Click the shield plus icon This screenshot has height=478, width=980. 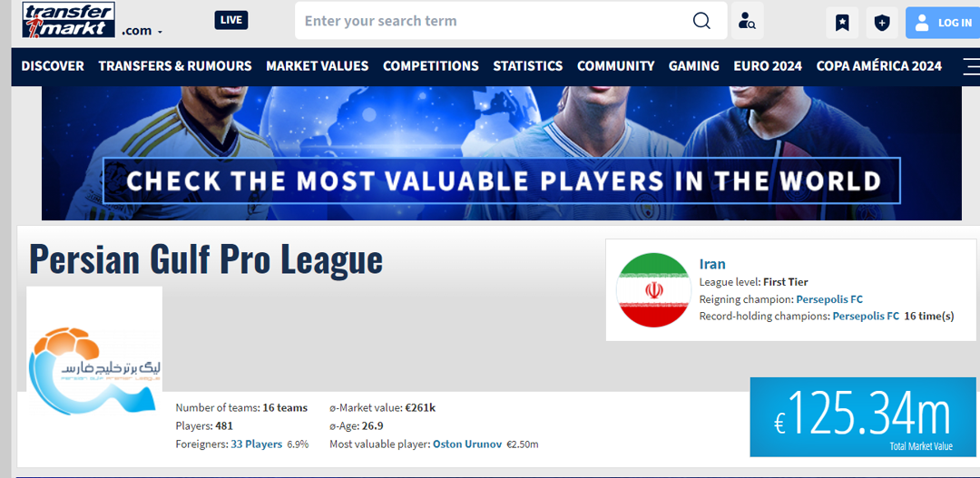tap(881, 23)
